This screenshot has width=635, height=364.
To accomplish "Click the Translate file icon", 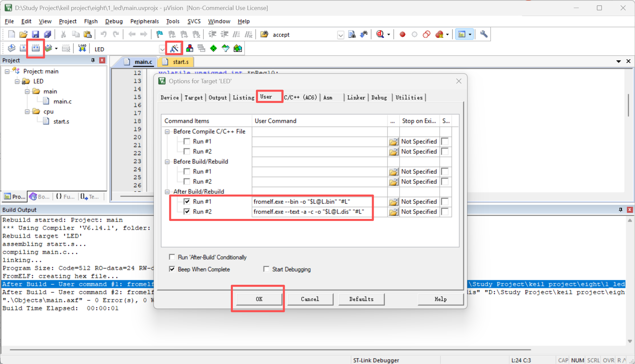I will [x=11, y=48].
